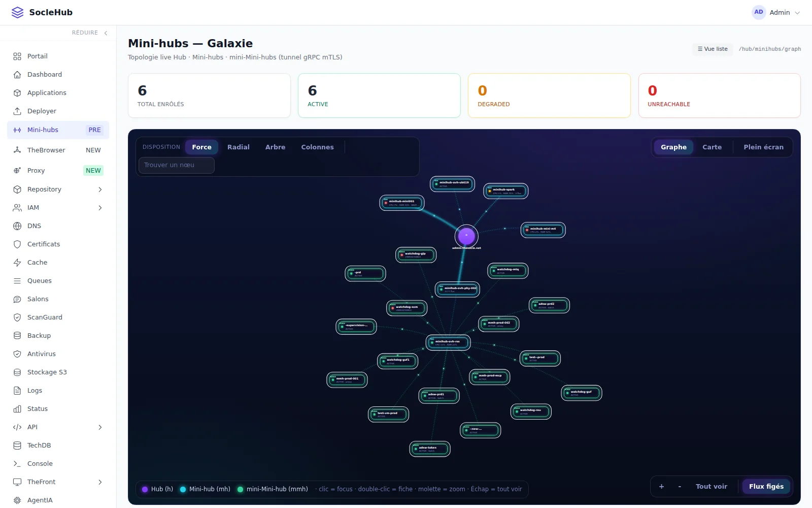Click the Total enrôlés stat card

[209, 96]
